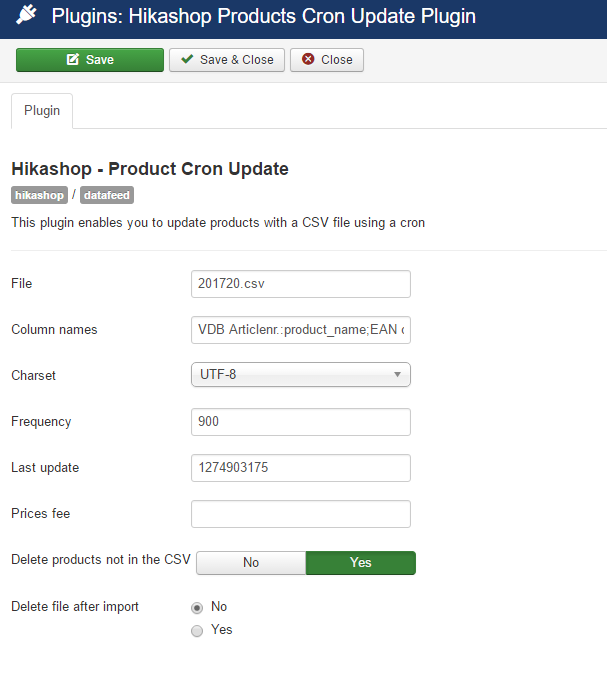Screen dimensions: 607x674
Task: Click the Hikashop - Product Cron Update heading
Action: coord(150,169)
